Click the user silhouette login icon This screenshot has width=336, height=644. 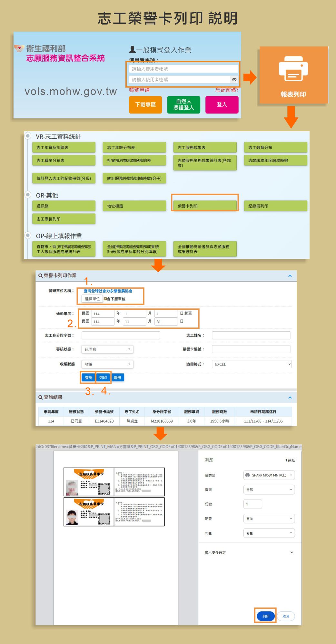132,49
